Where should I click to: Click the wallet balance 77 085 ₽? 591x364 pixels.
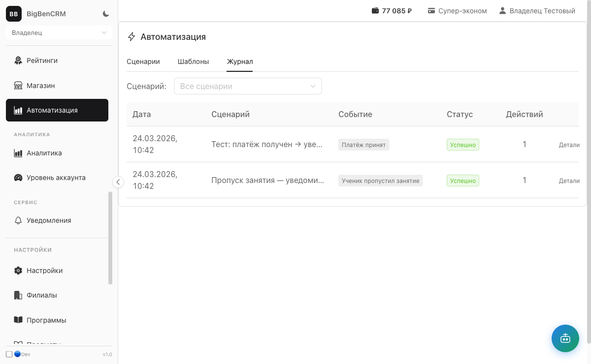(x=392, y=11)
